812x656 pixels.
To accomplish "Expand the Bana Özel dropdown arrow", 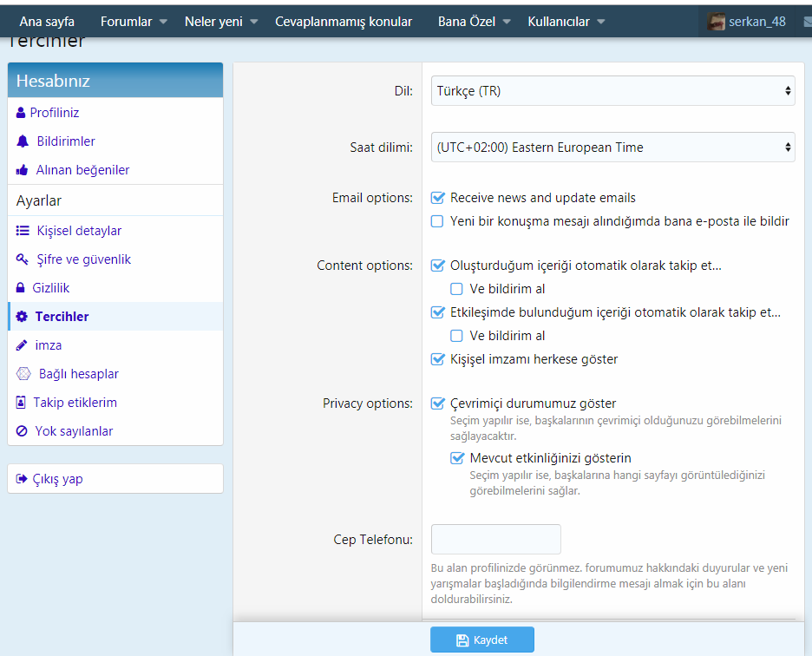I will pos(507,22).
